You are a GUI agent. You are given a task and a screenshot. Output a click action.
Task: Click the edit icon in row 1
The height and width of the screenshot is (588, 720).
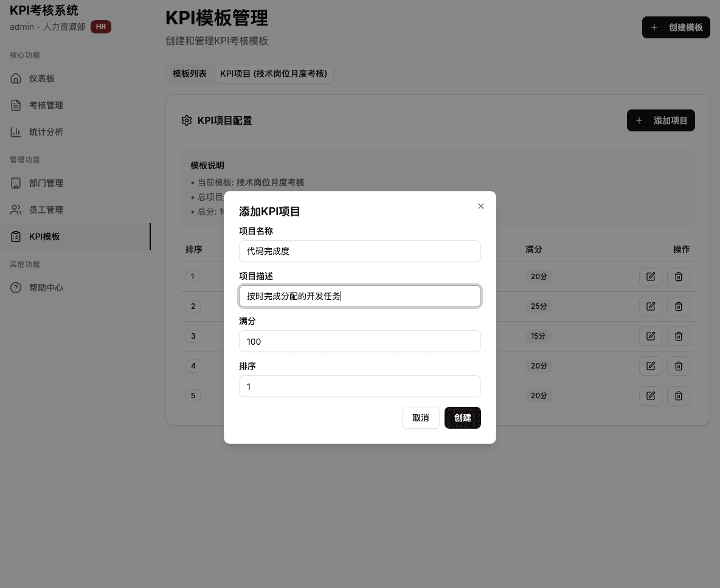pos(651,276)
